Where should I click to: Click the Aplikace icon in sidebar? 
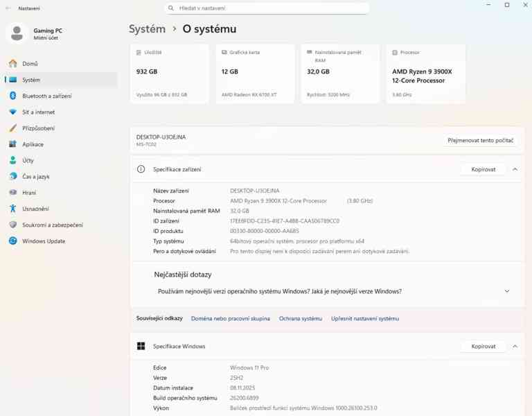tap(13, 144)
